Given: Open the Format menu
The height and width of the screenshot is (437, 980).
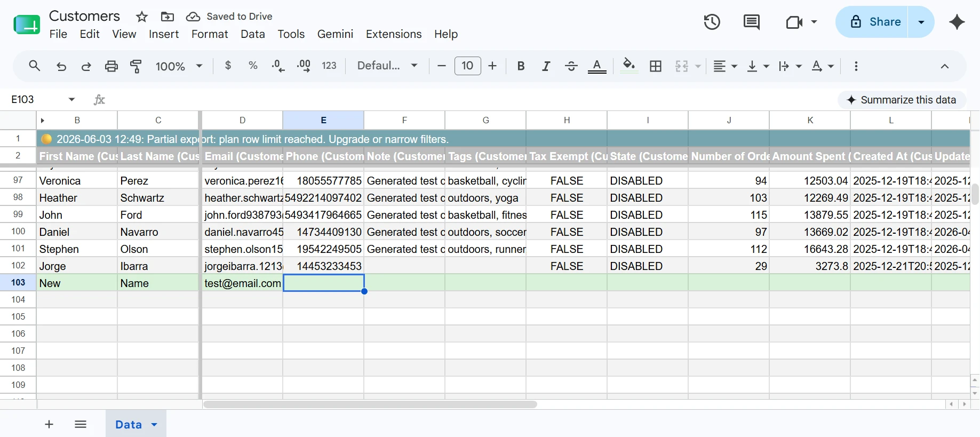Looking at the screenshot, I should [210, 34].
